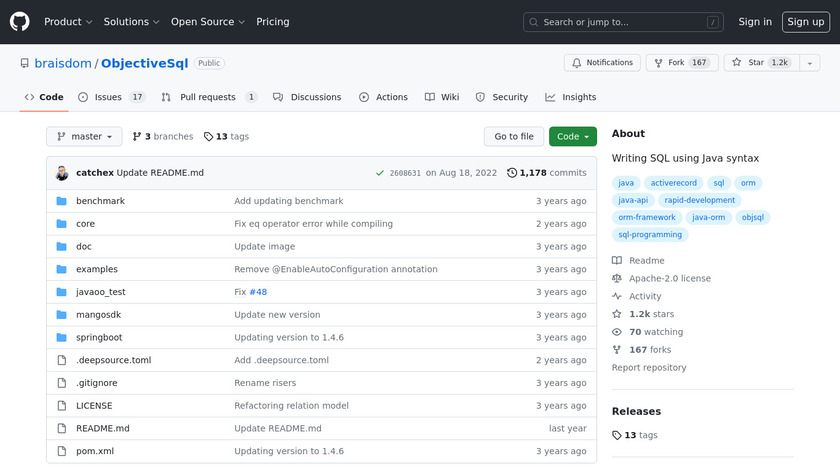Click the pom.xml file icon
The width and height of the screenshot is (840, 472).
click(61, 451)
